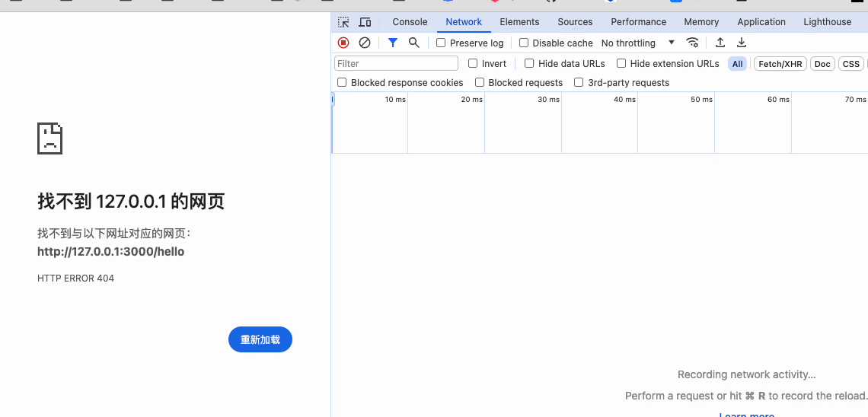Viewport: 868px width, 417px height.
Task: Open the No throttling dropdown
Action: (638, 43)
